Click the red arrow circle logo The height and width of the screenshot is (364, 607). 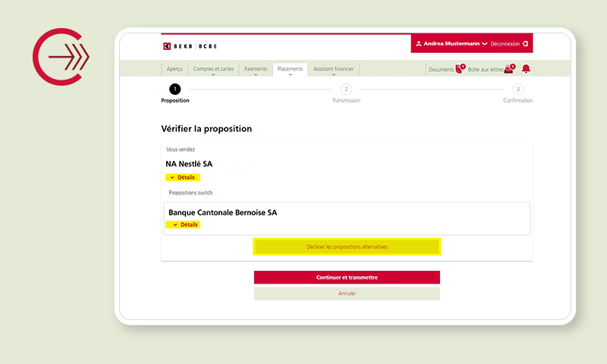(61, 58)
